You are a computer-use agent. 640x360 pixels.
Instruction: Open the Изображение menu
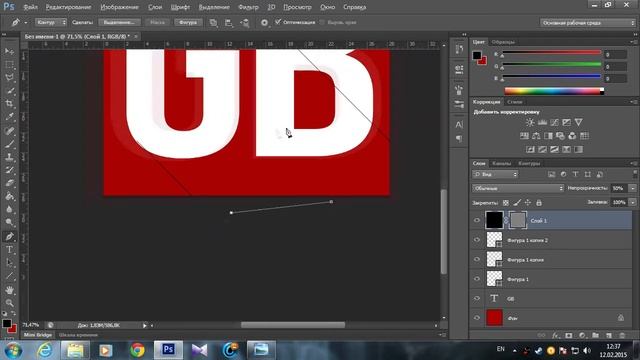(119, 7)
